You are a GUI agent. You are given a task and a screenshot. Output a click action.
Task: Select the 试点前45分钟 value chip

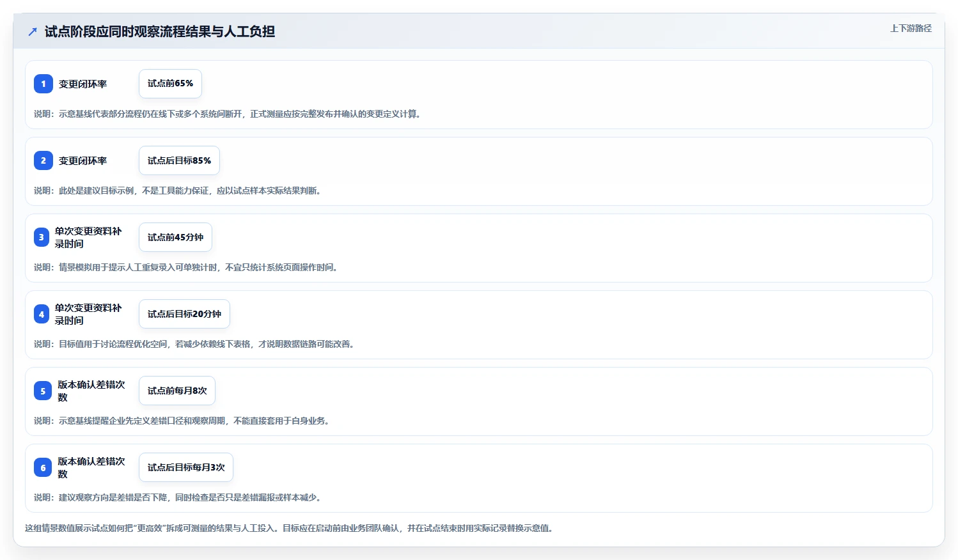pyautogui.click(x=175, y=237)
